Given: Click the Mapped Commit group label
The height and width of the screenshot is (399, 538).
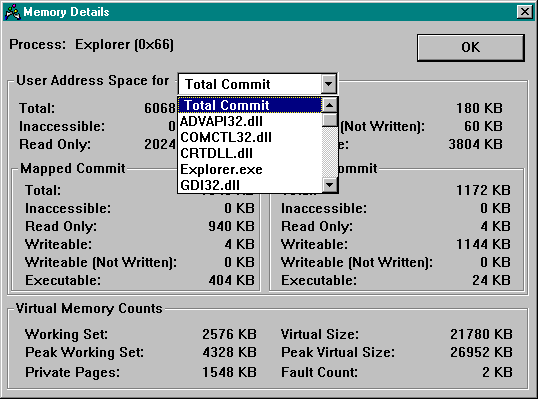Looking at the screenshot, I should point(73,168).
